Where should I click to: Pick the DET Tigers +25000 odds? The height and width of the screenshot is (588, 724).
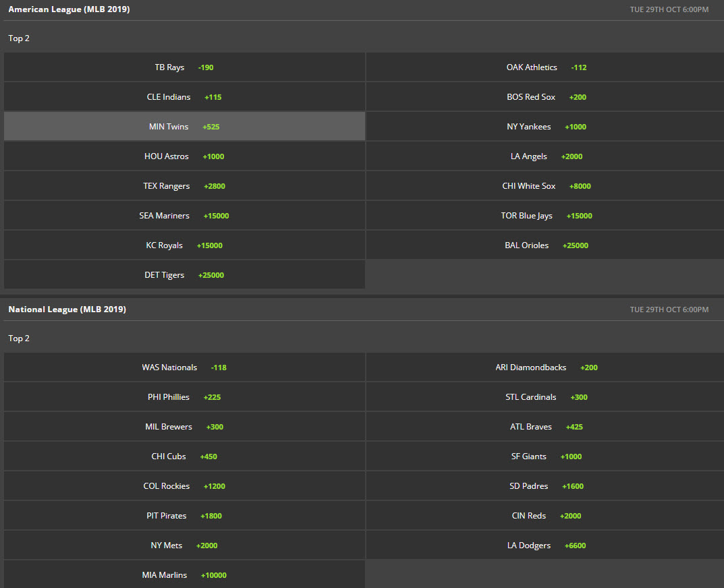184,275
